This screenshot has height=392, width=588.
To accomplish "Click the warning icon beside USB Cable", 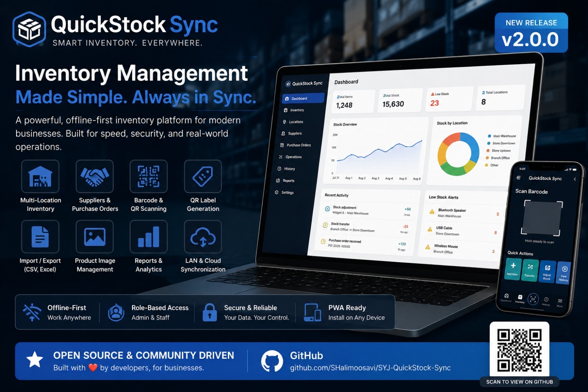I will [x=429, y=229].
